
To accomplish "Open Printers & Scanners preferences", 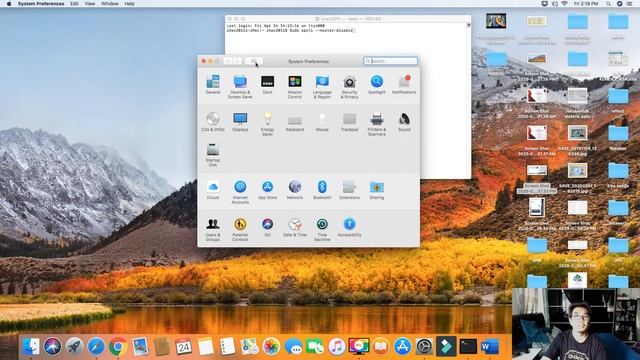I will pos(377,124).
